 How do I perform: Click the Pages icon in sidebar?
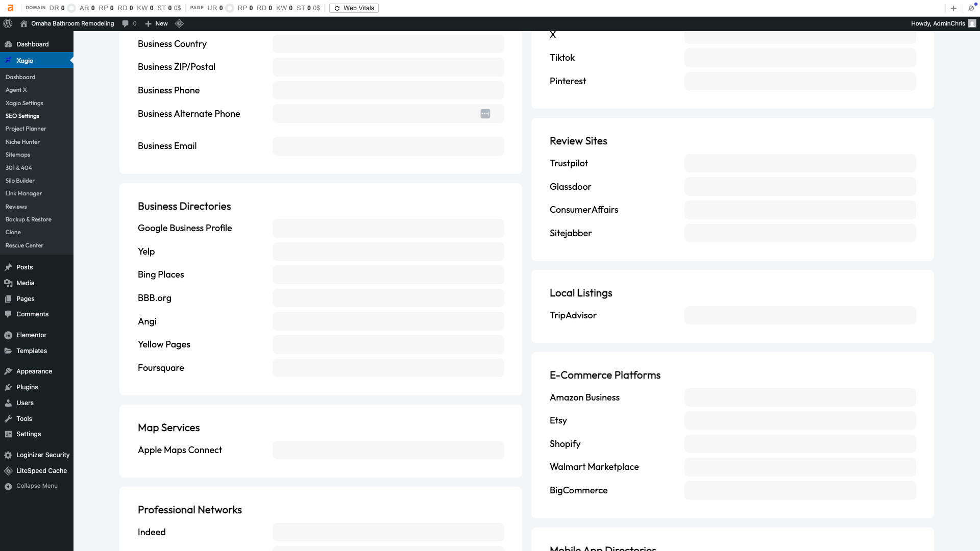click(8, 299)
